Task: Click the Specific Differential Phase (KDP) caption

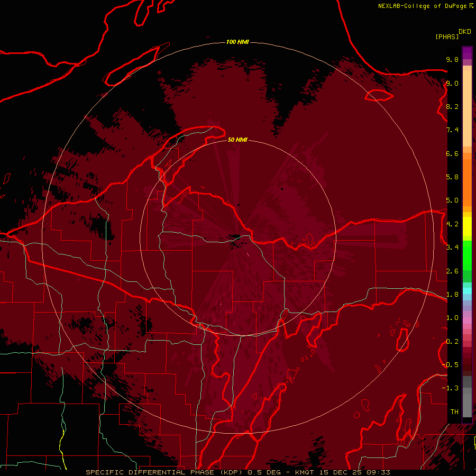Action: tap(164, 472)
